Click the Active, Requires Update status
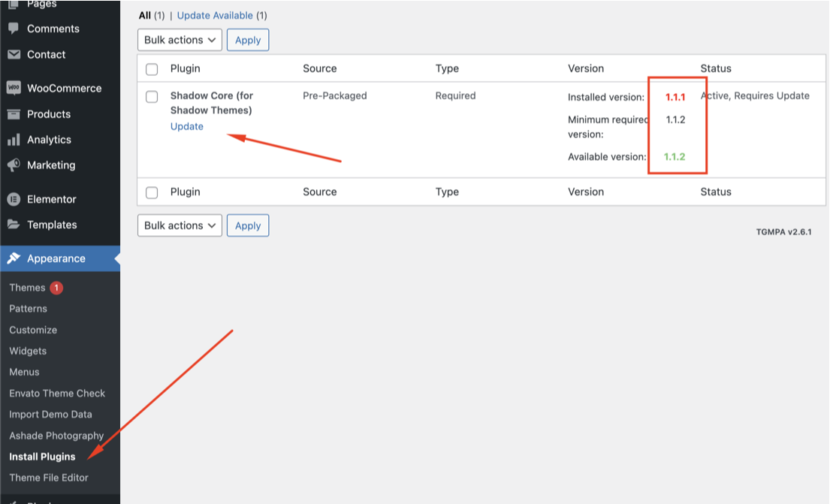 755,96
